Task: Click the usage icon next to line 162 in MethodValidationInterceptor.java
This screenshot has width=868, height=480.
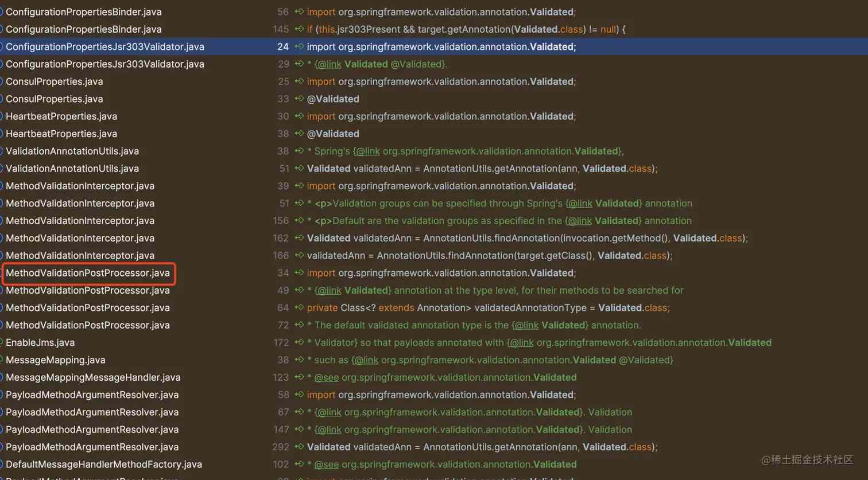Action: tap(299, 237)
